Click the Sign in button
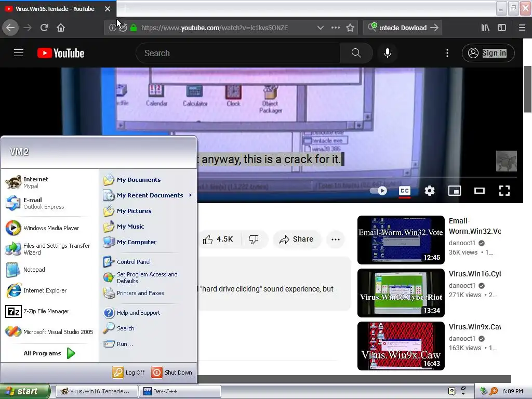 coord(488,53)
